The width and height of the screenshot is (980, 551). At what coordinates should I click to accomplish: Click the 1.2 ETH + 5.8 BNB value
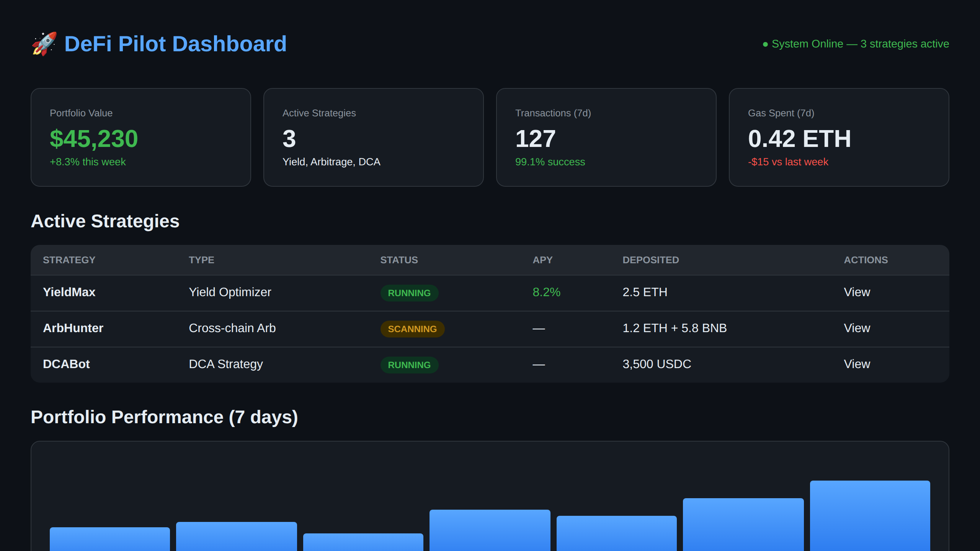coord(675,328)
